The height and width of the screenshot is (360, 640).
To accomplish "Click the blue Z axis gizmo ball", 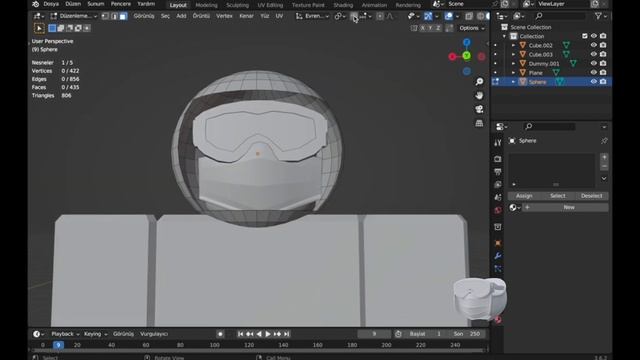I will [x=467, y=42].
